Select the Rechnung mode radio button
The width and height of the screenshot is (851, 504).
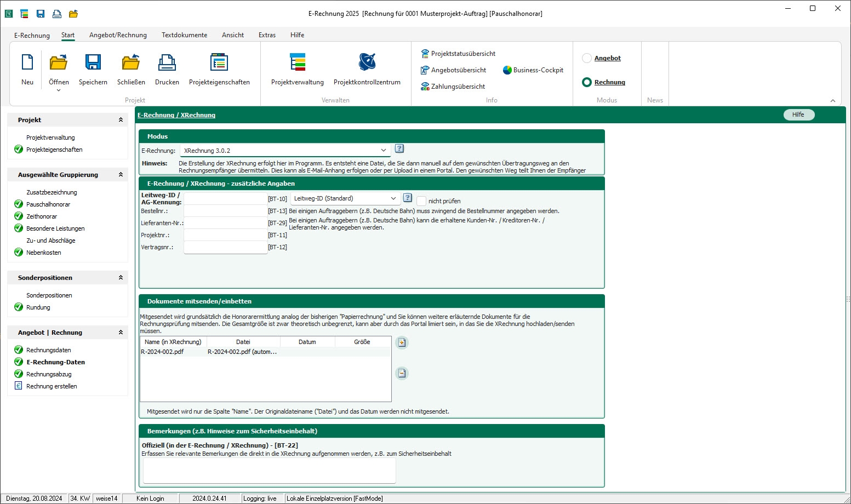coord(587,82)
